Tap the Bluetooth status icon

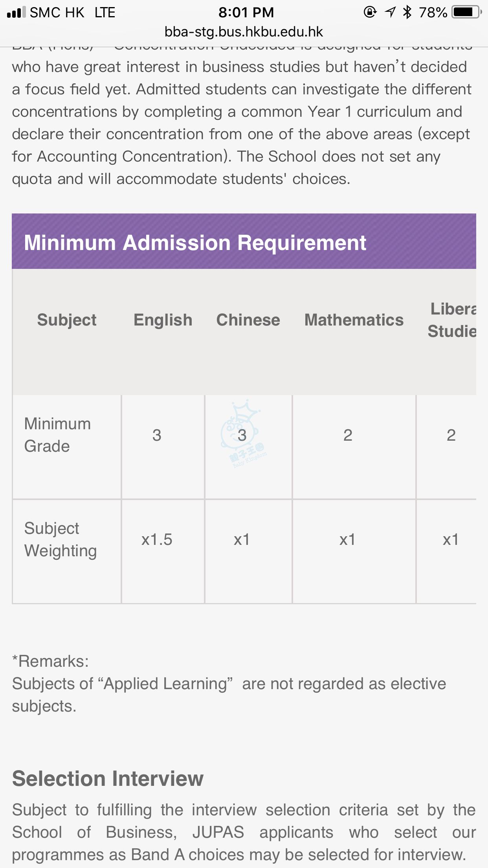click(x=407, y=13)
